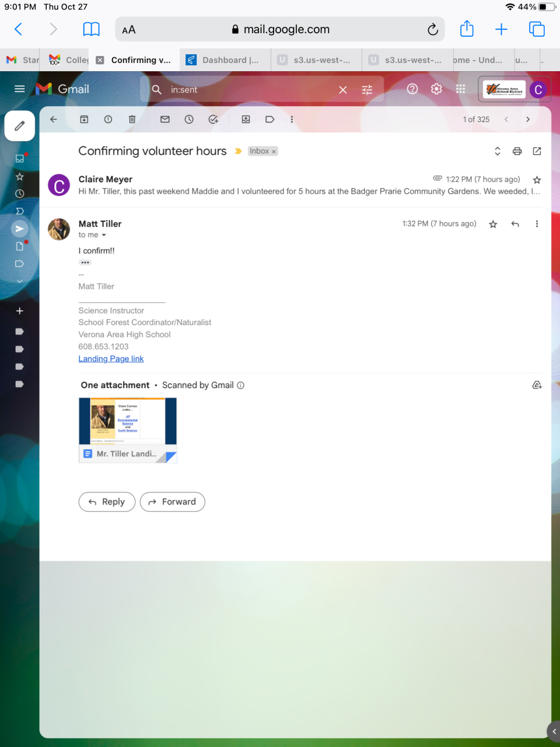The width and height of the screenshot is (560, 747).
Task: Click the Forward button
Action: 172,502
